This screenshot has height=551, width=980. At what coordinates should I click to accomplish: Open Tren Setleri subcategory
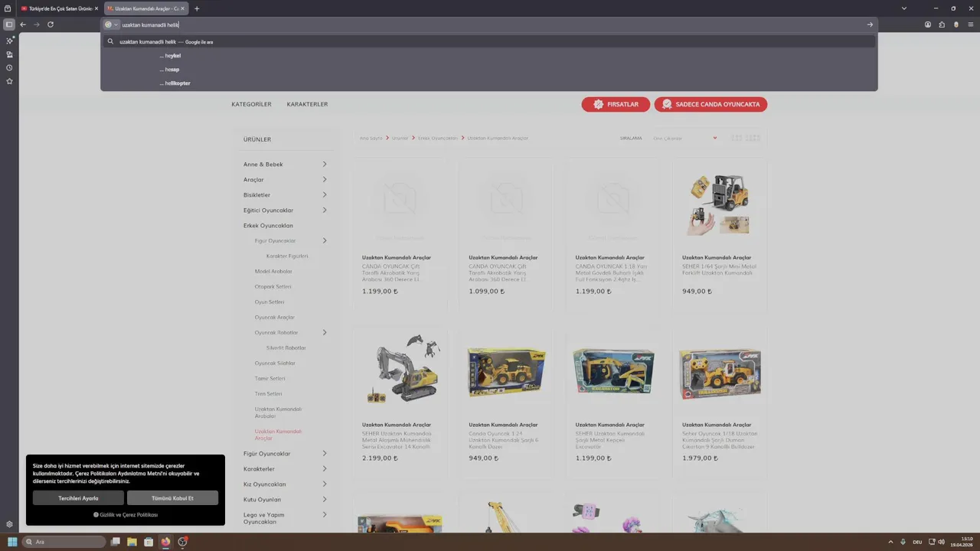click(x=268, y=394)
